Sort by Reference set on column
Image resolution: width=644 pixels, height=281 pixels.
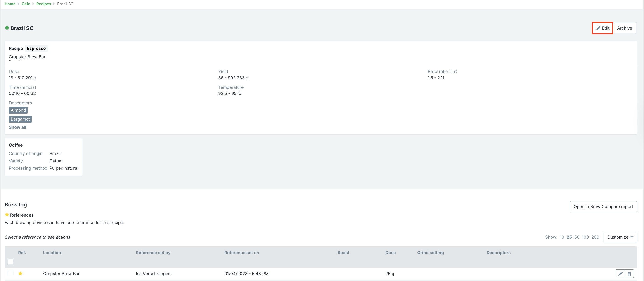point(241,253)
